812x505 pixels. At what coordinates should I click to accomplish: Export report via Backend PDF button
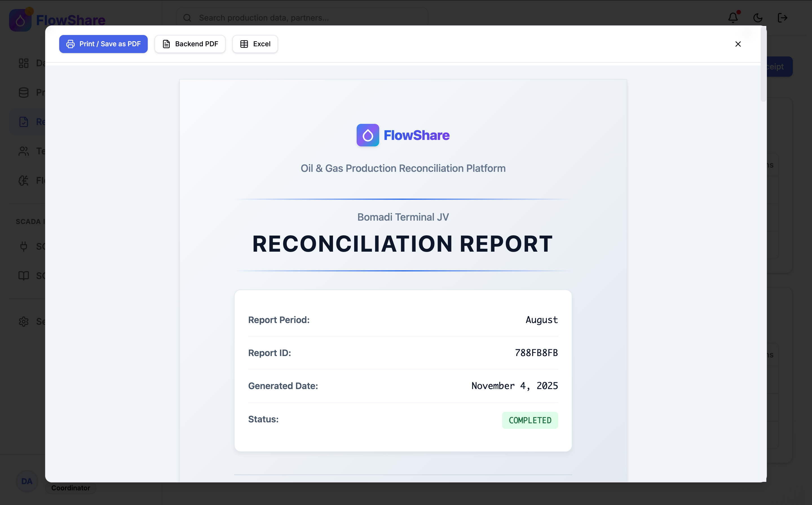pyautogui.click(x=190, y=44)
